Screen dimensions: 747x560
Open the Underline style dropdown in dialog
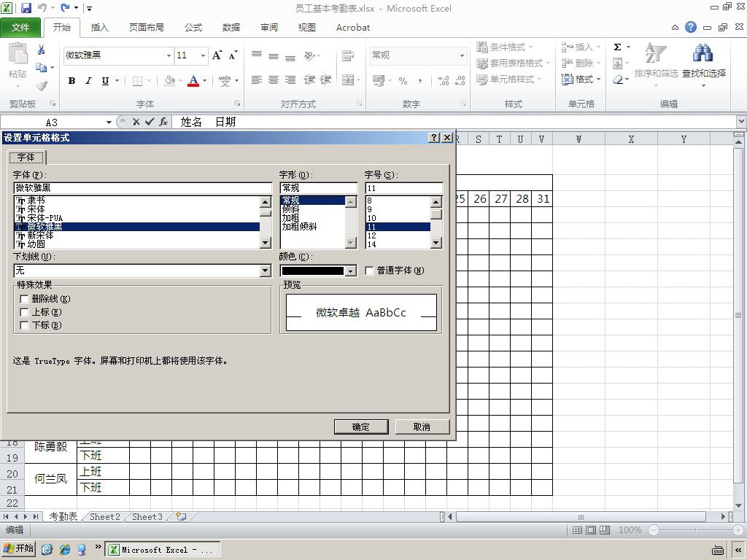[266, 271]
